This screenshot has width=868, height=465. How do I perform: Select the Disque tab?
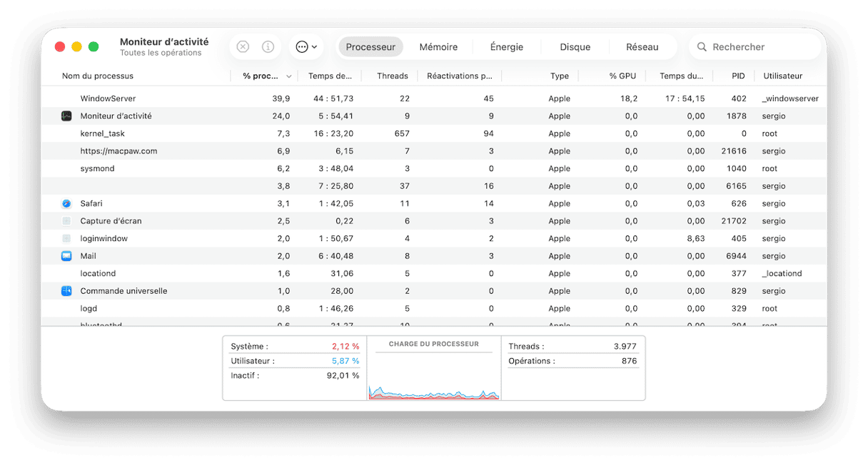[575, 47]
